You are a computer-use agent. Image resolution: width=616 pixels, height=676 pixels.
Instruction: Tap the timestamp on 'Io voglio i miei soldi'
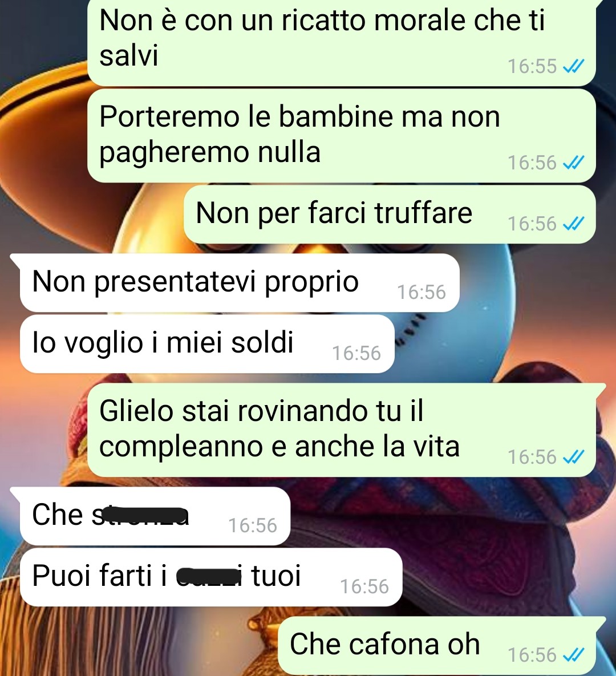[356, 353]
